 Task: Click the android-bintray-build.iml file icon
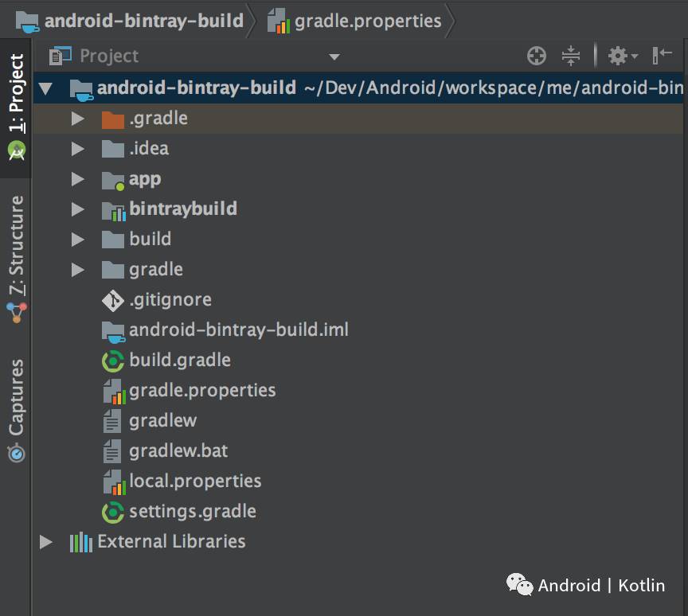(113, 332)
